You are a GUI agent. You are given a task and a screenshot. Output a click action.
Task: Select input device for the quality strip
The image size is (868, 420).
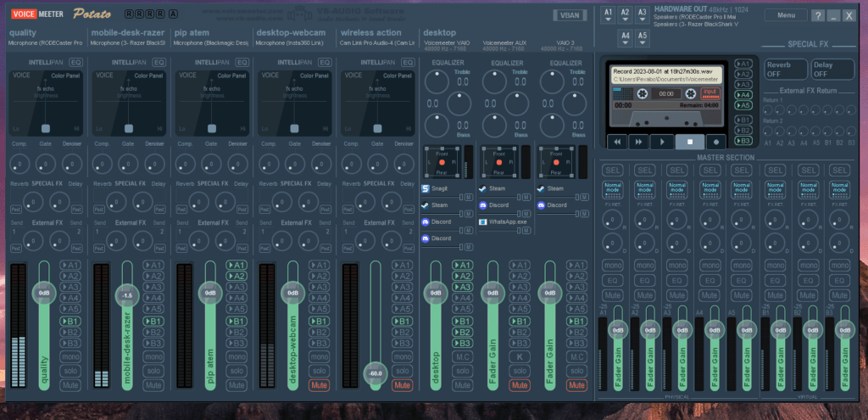46,42
